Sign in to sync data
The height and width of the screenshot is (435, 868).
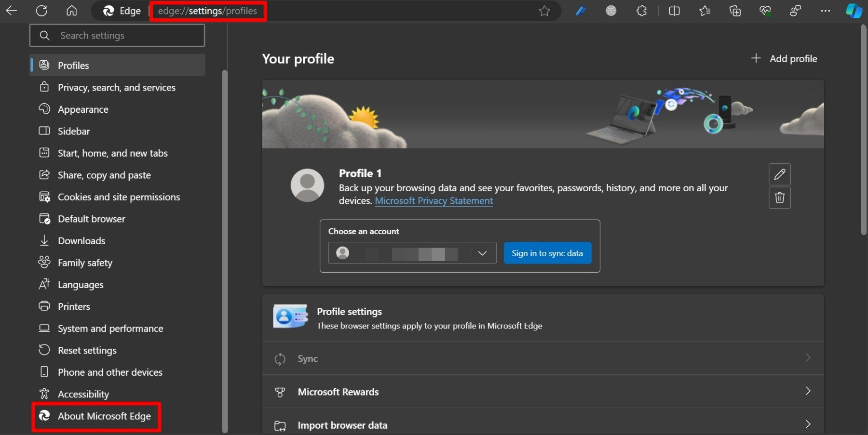tap(547, 252)
